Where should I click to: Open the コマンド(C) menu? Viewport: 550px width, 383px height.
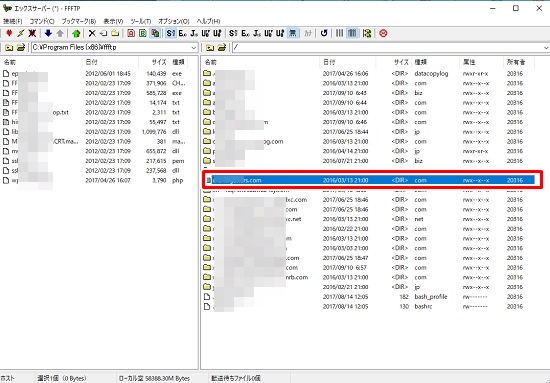click(42, 21)
